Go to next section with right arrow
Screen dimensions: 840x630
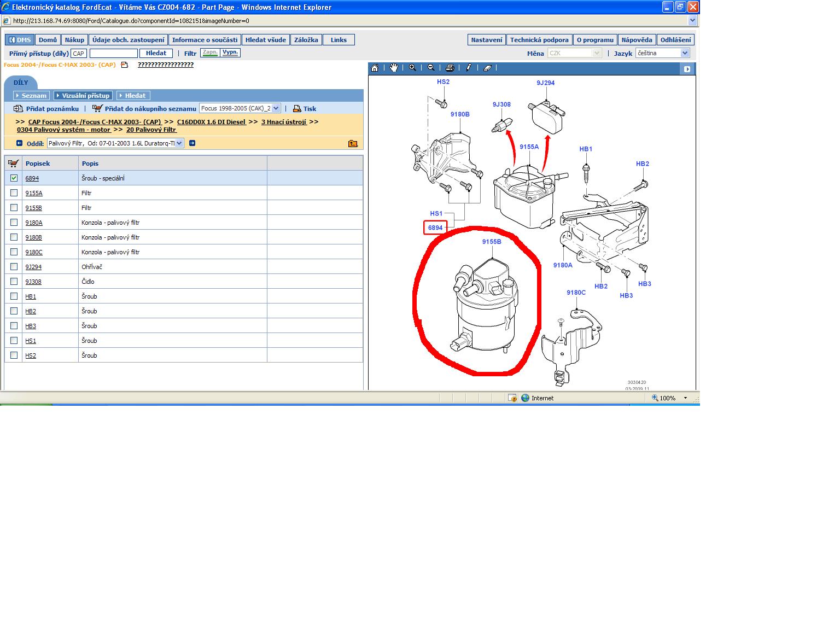coord(192,143)
